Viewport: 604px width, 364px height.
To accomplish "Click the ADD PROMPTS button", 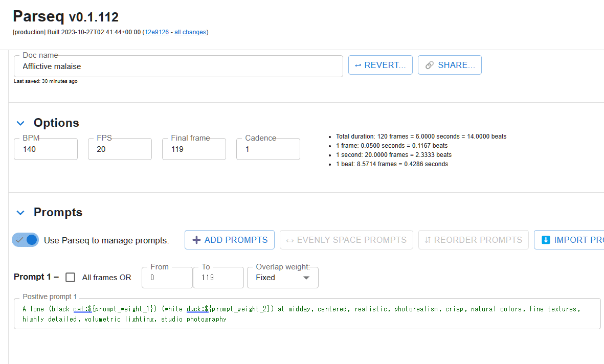I will [x=230, y=240].
